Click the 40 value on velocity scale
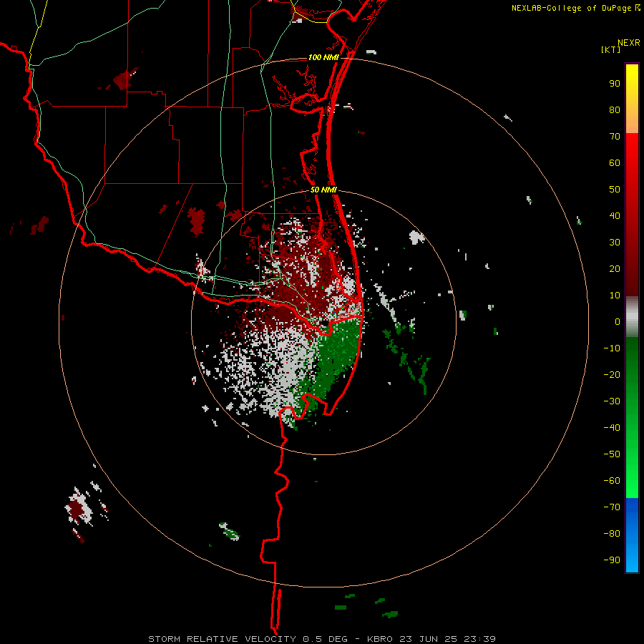Image resolution: width=644 pixels, height=644 pixels. 615,216
